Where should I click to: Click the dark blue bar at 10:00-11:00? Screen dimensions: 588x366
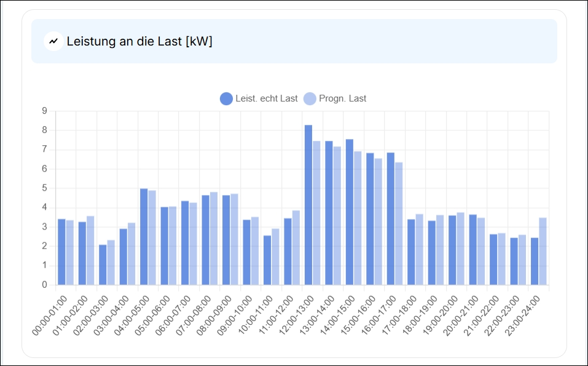coord(267,260)
